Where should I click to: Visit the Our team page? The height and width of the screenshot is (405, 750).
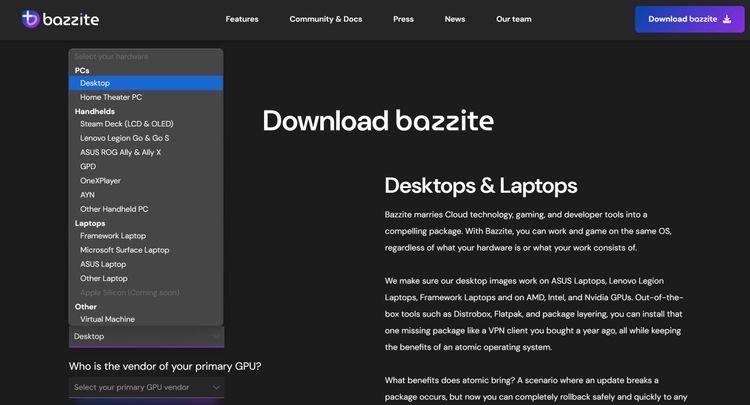pos(514,19)
